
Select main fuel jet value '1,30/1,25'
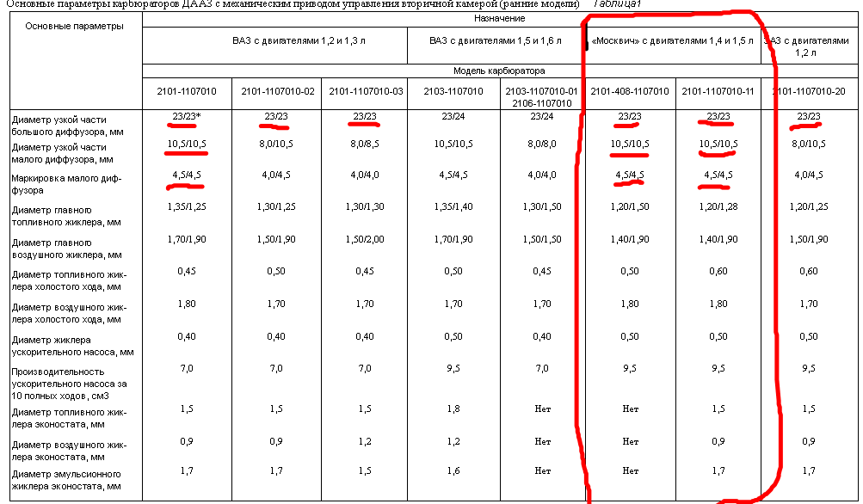[275, 206]
